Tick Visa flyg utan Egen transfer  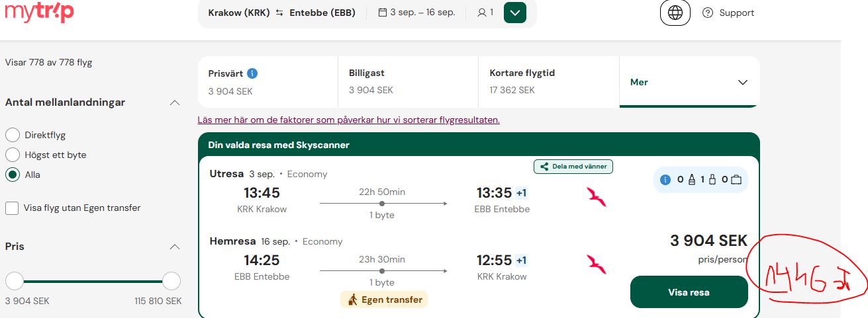tap(12, 208)
